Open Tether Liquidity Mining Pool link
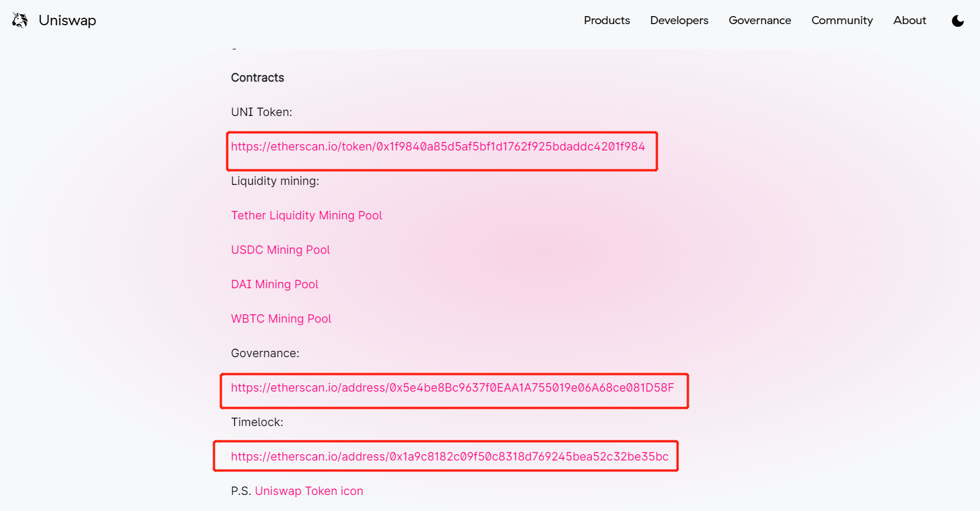 306,215
